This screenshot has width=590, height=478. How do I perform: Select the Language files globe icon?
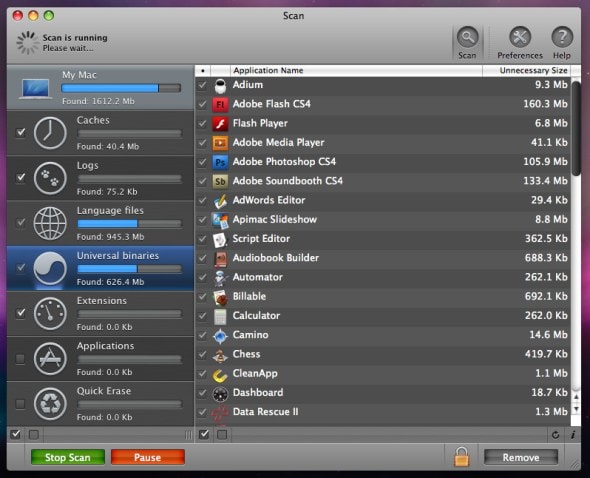point(50,223)
